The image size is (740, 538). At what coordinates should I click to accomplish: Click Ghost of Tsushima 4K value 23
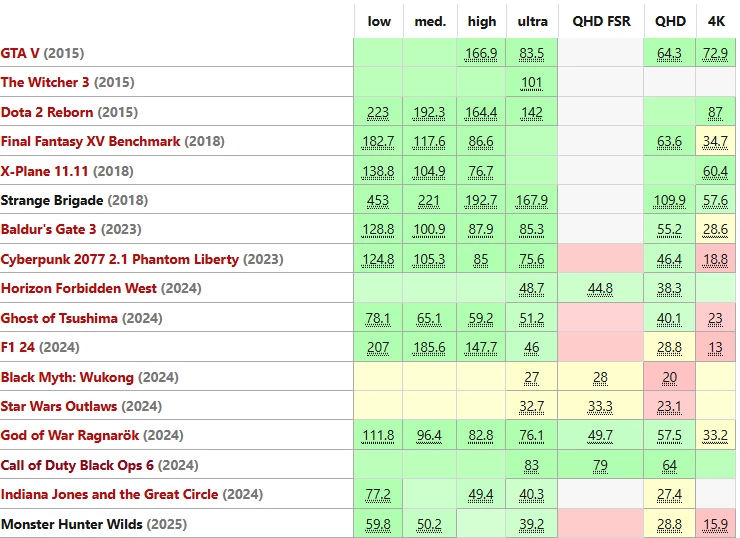tap(715, 319)
